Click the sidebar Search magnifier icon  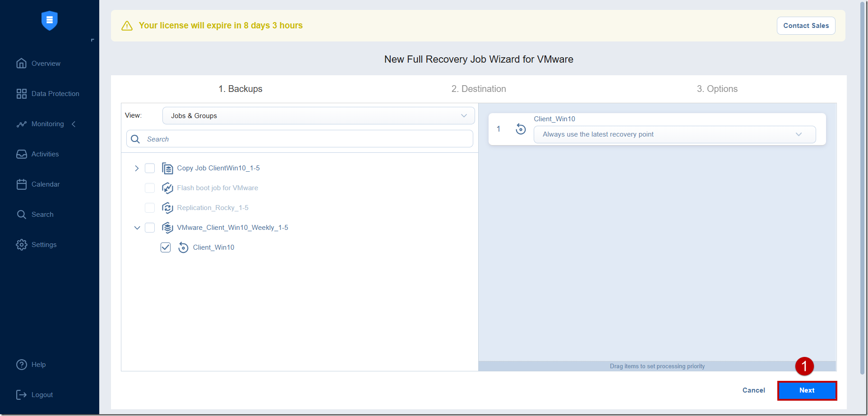click(21, 215)
